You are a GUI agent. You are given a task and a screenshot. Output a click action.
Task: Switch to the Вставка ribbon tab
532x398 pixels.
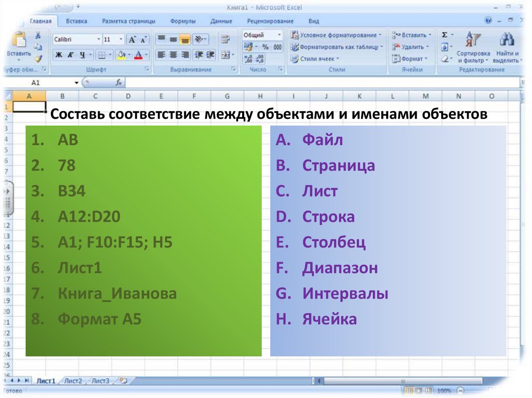[x=76, y=21]
